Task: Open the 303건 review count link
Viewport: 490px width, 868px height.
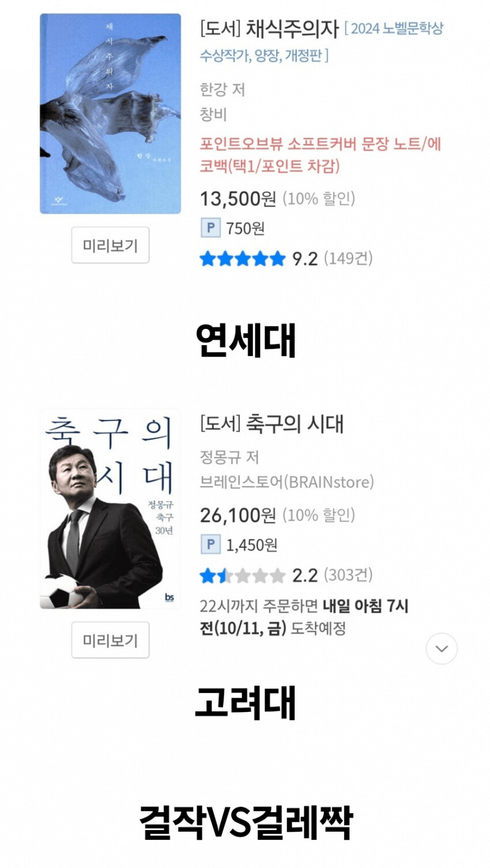Action: (348, 574)
